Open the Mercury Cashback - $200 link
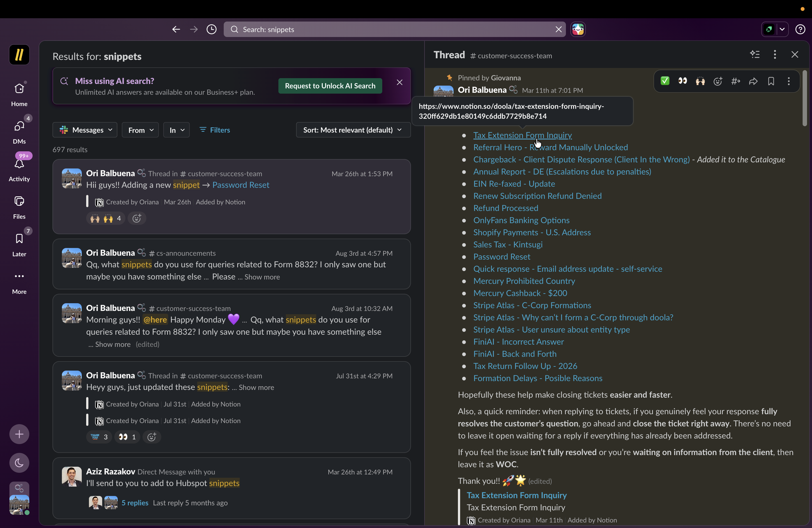 [520, 293]
